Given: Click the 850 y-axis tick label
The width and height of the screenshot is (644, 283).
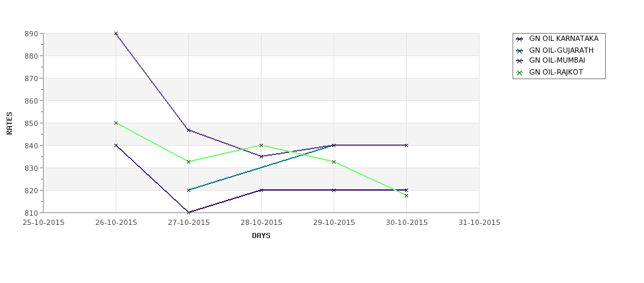Looking at the screenshot, I should [31, 123].
